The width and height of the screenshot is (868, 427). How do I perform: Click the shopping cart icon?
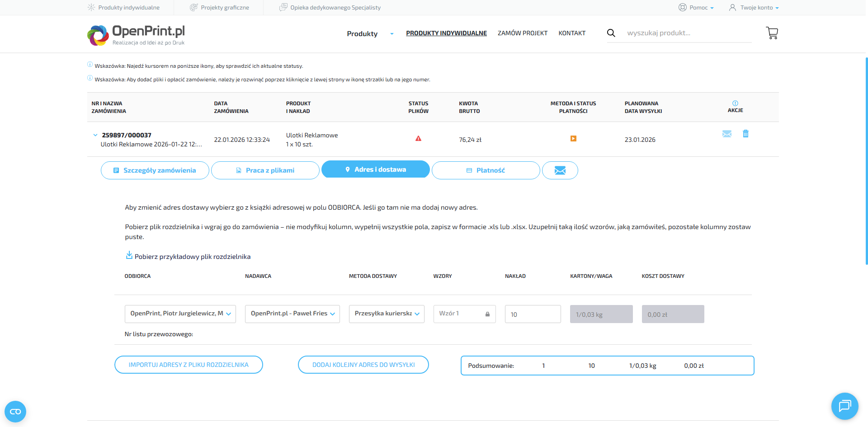pos(772,33)
